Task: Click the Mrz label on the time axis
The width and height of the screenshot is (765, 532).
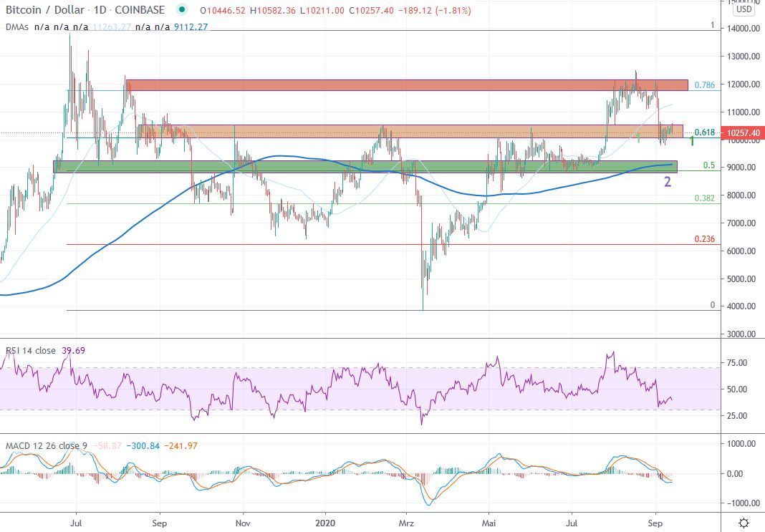Action: [405, 523]
